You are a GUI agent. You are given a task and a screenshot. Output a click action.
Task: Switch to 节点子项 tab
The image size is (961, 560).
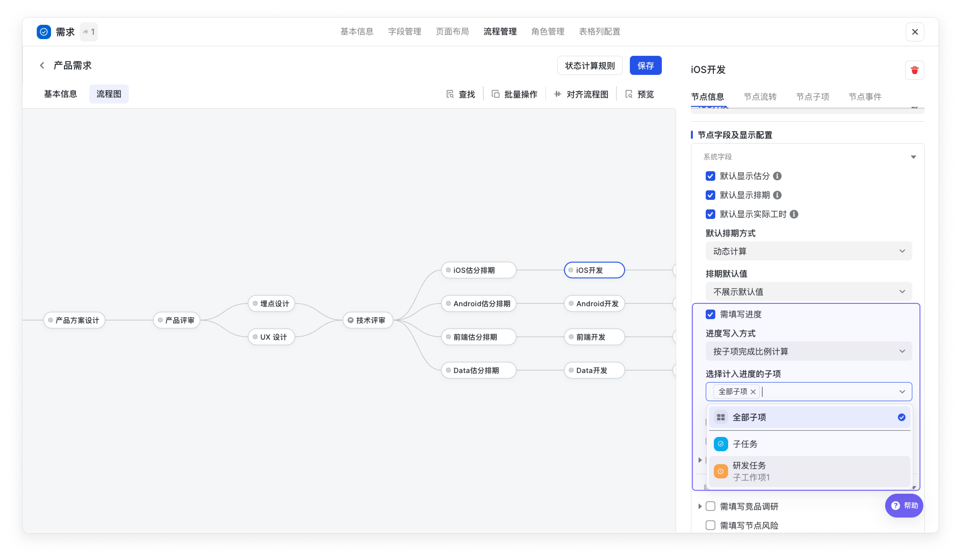[812, 97]
